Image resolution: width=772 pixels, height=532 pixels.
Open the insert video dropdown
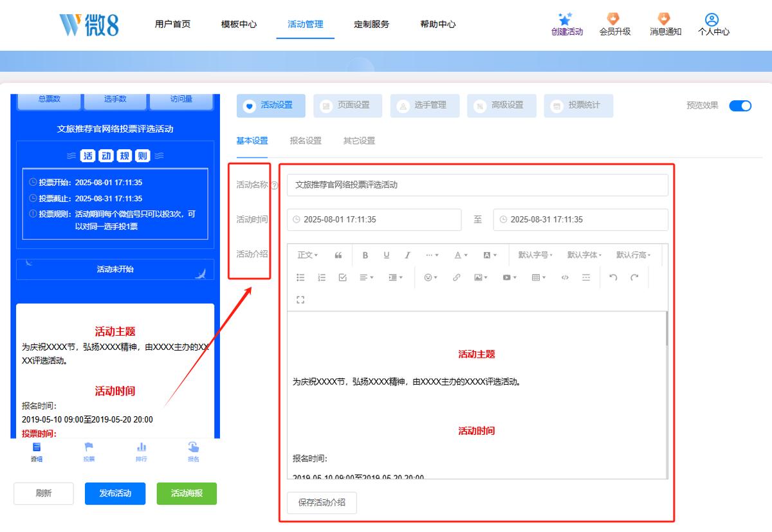(x=510, y=277)
